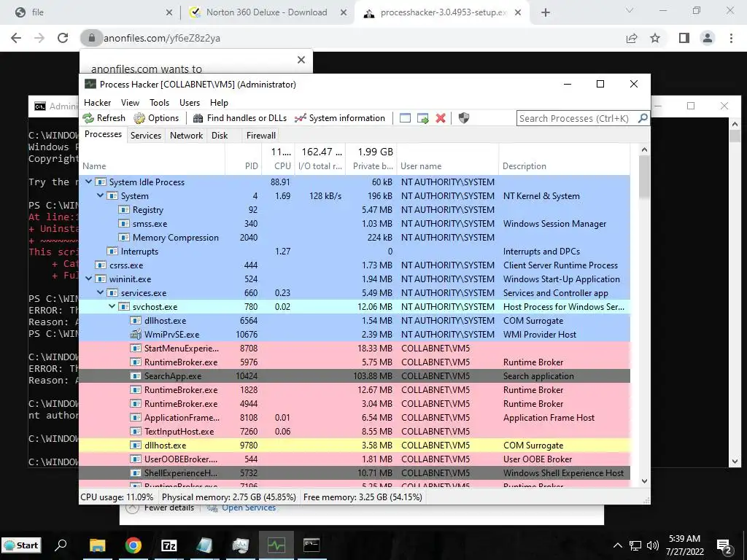
Task: Open Find handles or DLLs
Action: (x=239, y=118)
